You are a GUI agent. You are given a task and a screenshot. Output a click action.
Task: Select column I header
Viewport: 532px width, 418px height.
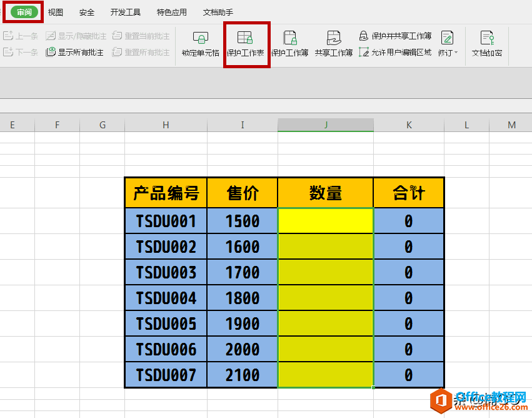coord(243,125)
